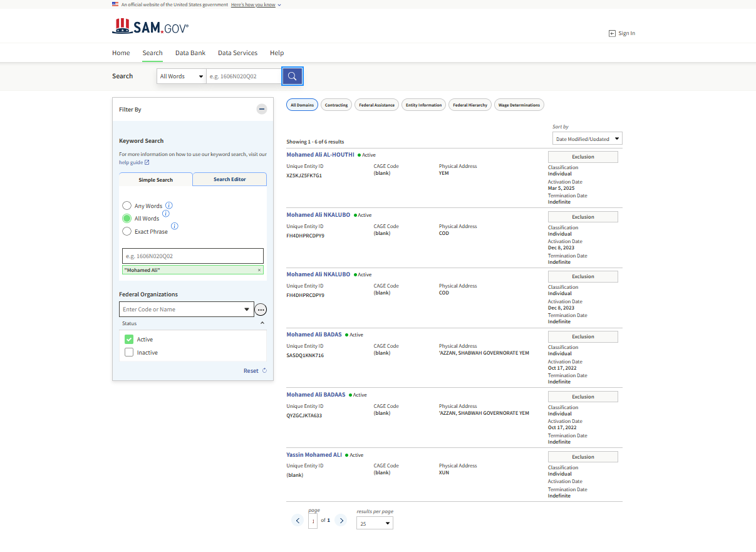Select the Exact Phrase radio button
The image size is (756, 552).
coord(126,231)
